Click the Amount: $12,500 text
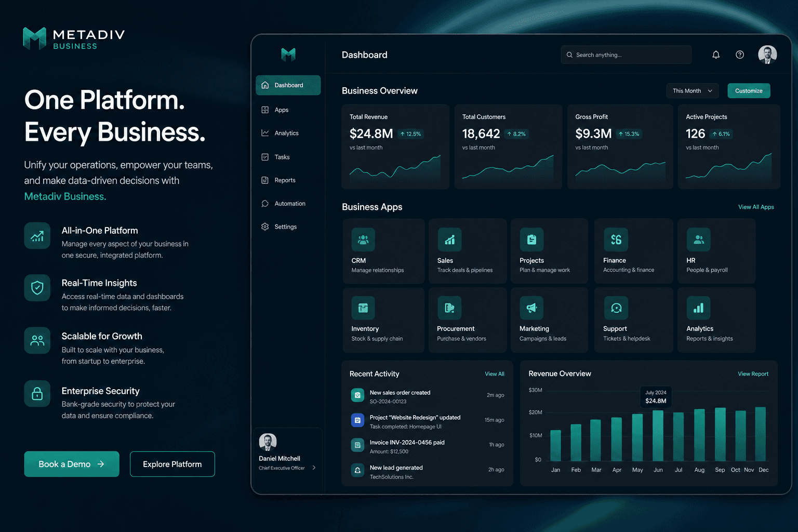This screenshot has width=798, height=532. 389,451
